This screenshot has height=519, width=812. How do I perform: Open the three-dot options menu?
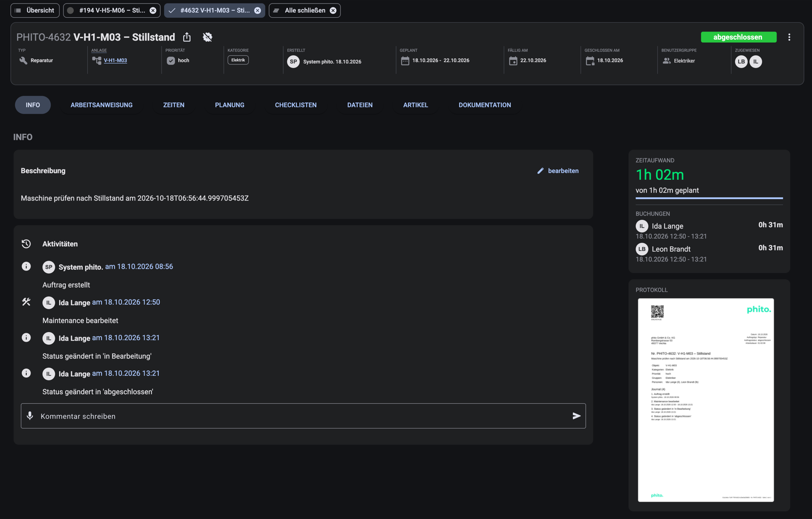789,37
